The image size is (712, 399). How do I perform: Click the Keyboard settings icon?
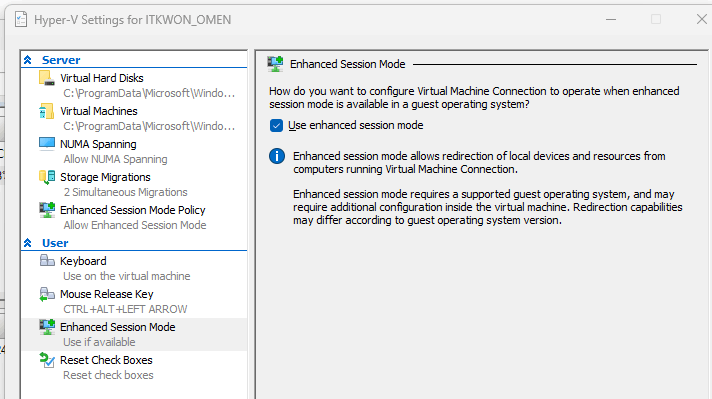pyautogui.click(x=47, y=261)
